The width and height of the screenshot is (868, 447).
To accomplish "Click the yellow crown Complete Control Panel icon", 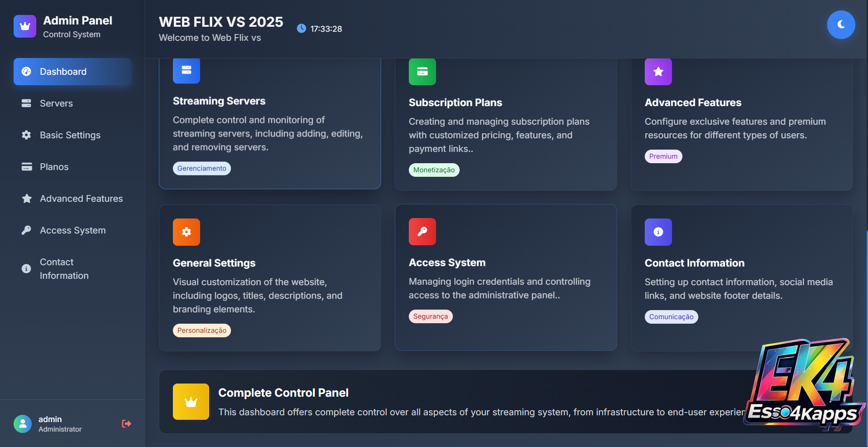I will [191, 402].
